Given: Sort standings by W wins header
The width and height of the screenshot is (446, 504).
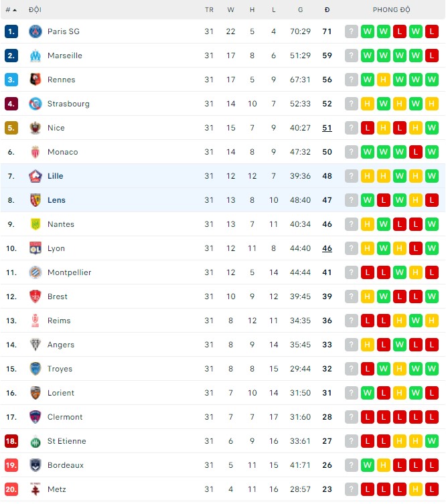Looking at the screenshot, I should [x=231, y=10].
